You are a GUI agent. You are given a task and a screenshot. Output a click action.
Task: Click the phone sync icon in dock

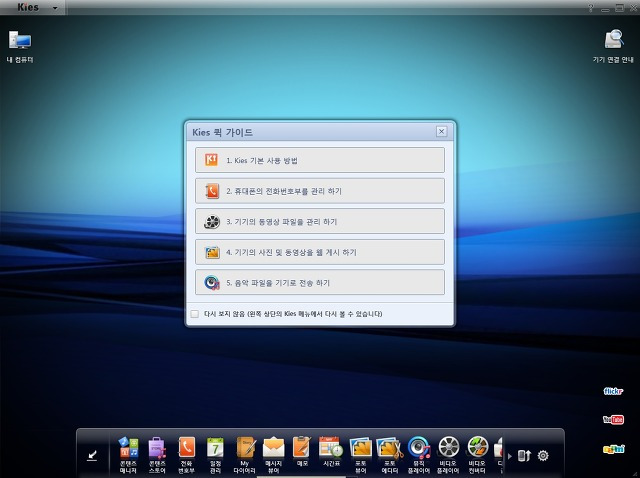524,455
